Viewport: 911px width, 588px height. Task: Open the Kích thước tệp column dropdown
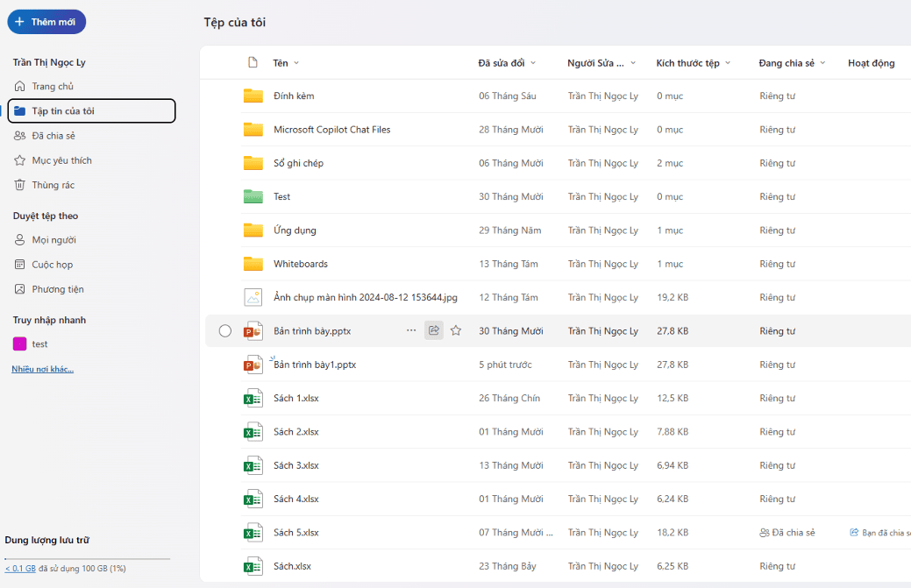(728, 63)
